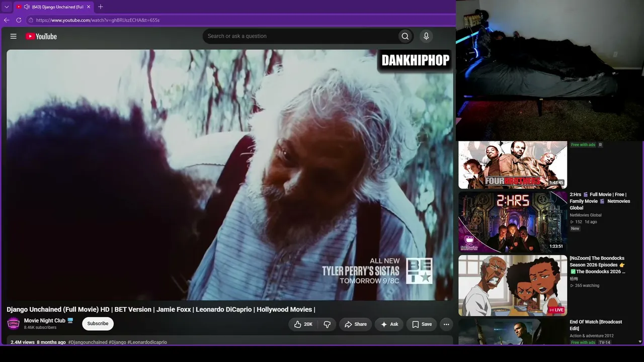Viewport: 644px width, 362px height.
Task: Open the 2:Hrs Full Movie title link
Action: click(x=600, y=201)
